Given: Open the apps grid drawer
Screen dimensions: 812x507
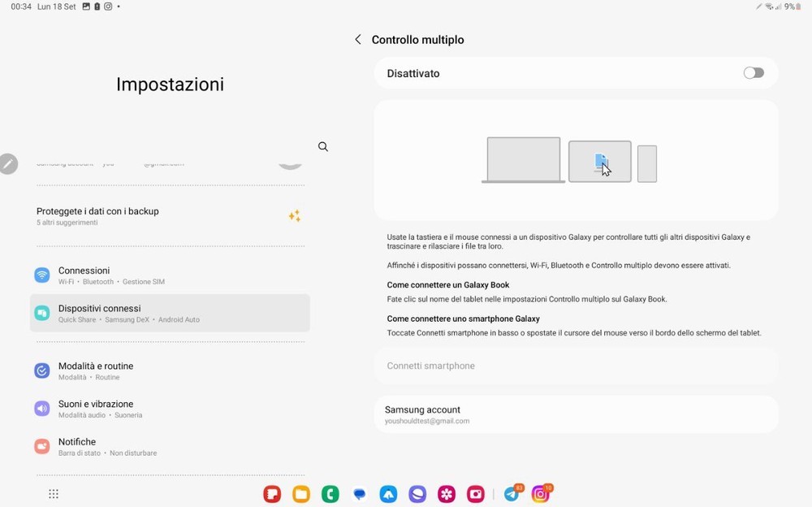Looking at the screenshot, I should click(54, 494).
